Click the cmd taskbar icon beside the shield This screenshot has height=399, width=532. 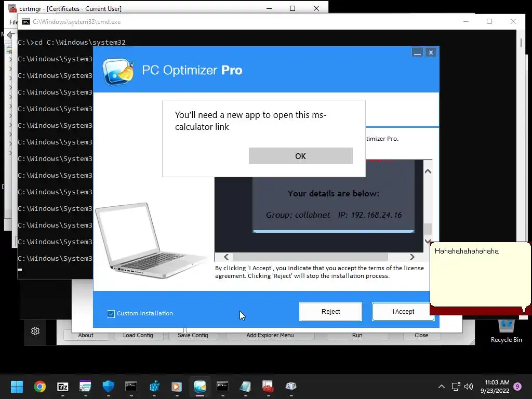131,387
